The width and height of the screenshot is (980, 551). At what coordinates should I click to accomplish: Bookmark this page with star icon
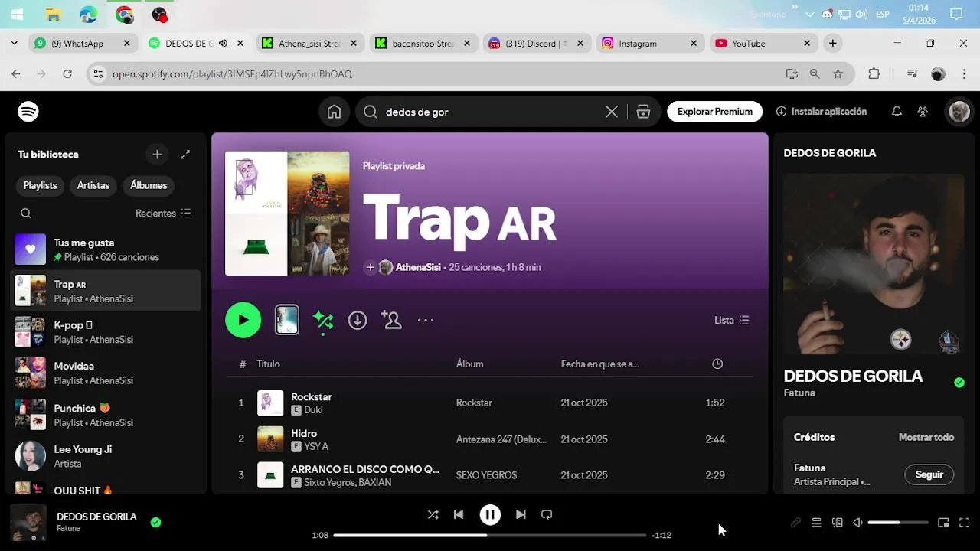(x=838, y=74)
